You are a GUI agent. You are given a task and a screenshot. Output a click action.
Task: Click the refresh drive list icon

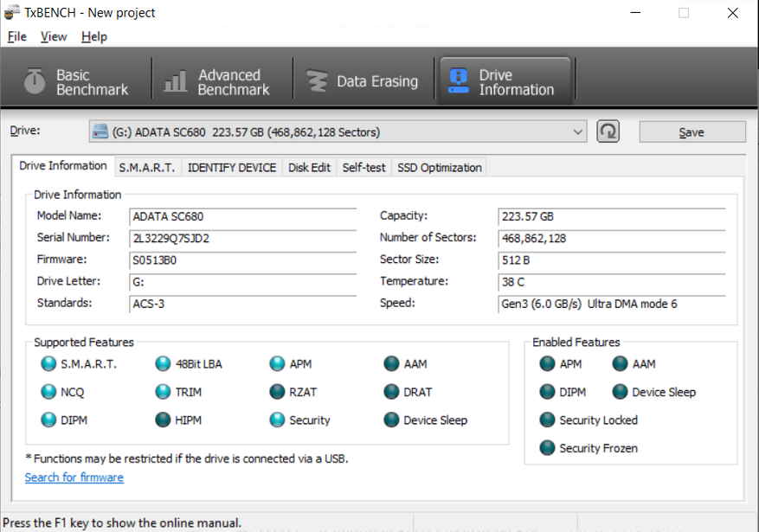(x=608, y=131)
